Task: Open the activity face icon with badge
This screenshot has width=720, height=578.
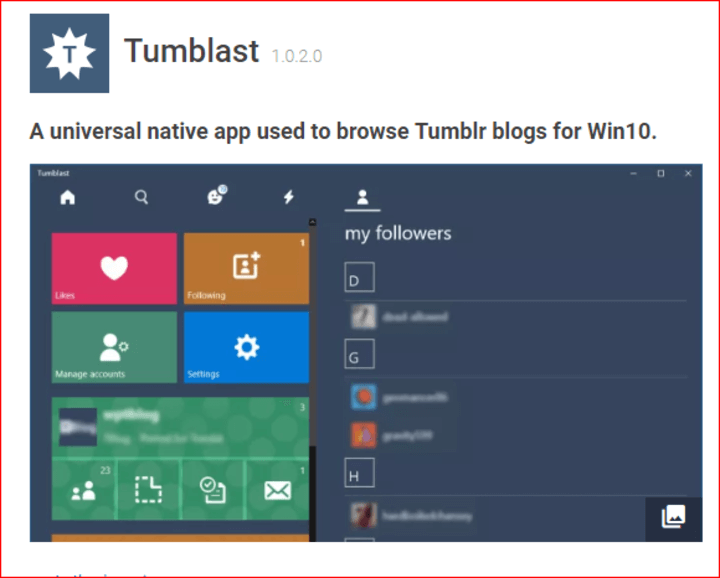Action: coord(216,195)
